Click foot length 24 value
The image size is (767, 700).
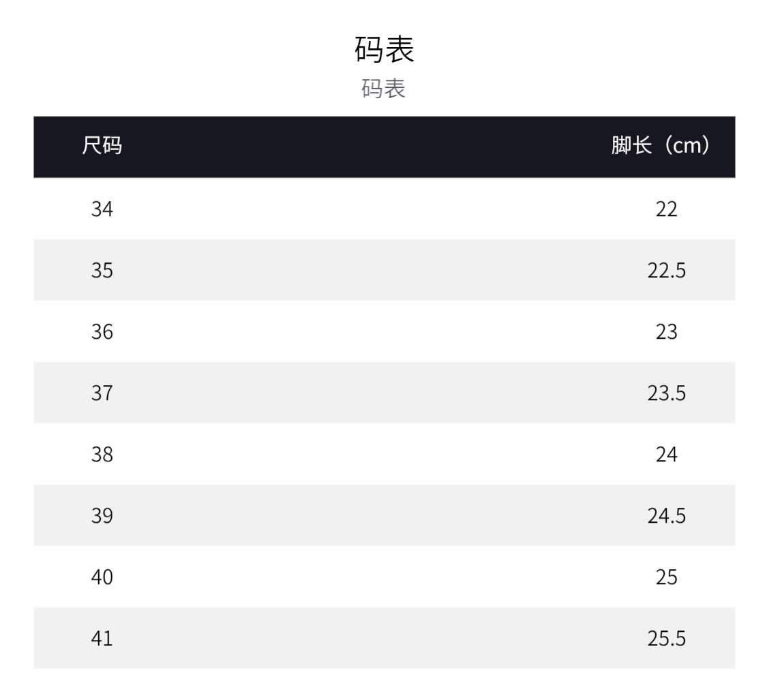tap(666, 454)
